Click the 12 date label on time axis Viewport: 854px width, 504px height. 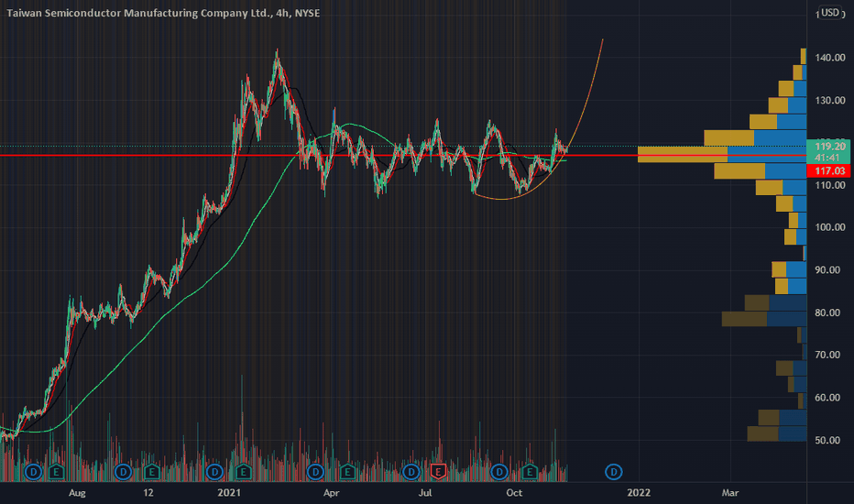(x=148, y=493)
